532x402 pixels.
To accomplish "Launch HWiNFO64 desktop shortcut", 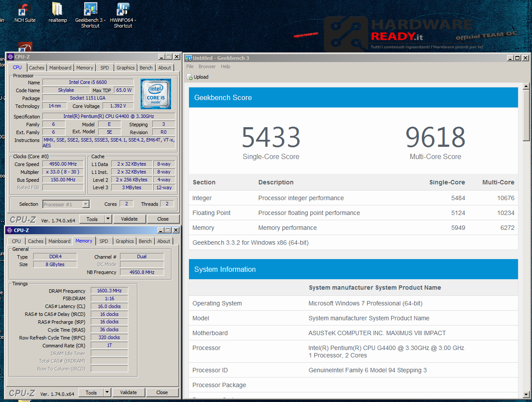I will pos(123,15).
